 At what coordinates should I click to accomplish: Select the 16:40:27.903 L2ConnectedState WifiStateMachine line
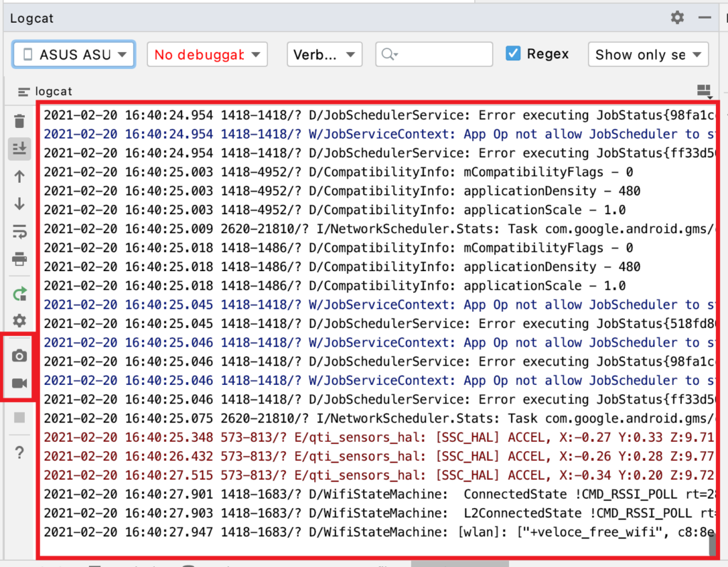coord(379,513)
